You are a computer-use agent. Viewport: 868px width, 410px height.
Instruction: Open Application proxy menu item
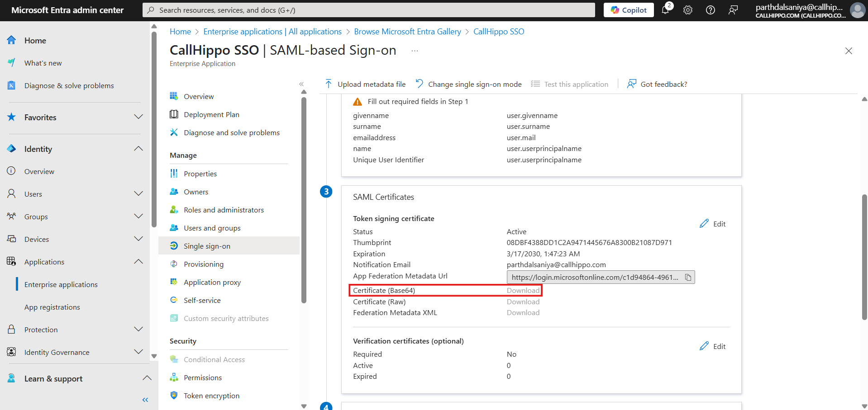pyautogui.click(x=212, y=283)
